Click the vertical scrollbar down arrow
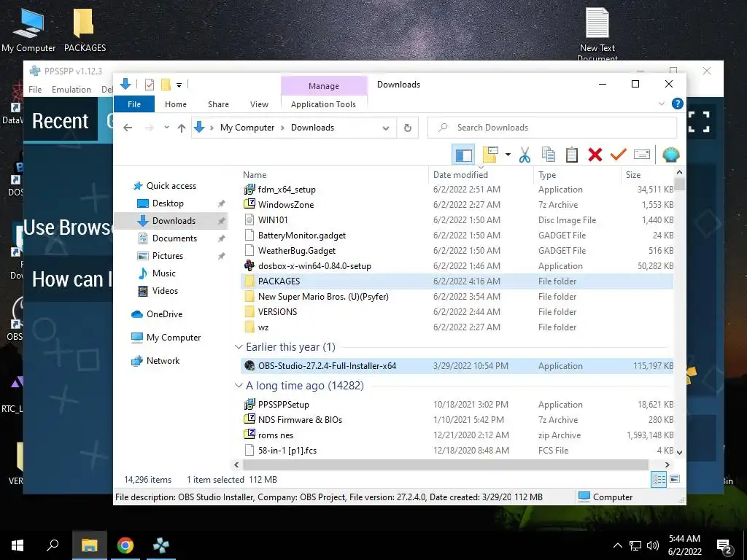The image size is (747, 560). click(x=679, y=452)
